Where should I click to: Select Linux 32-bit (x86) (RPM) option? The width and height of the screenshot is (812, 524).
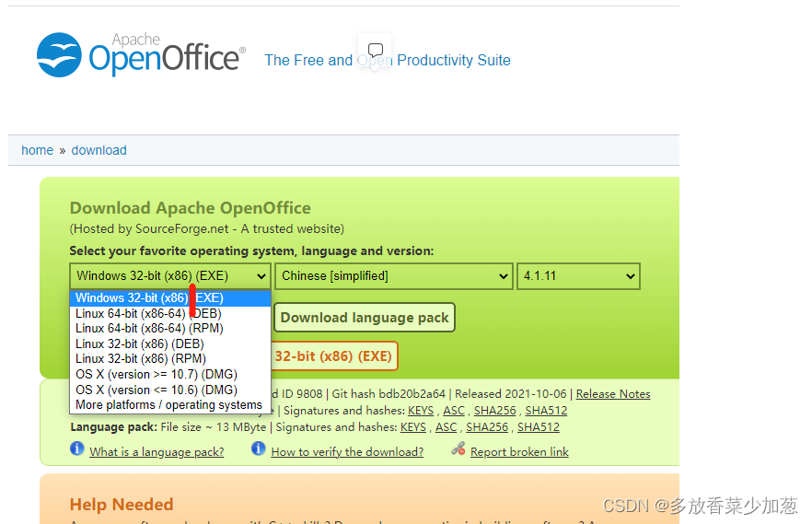pyautogui.click(x=170, y=359)
